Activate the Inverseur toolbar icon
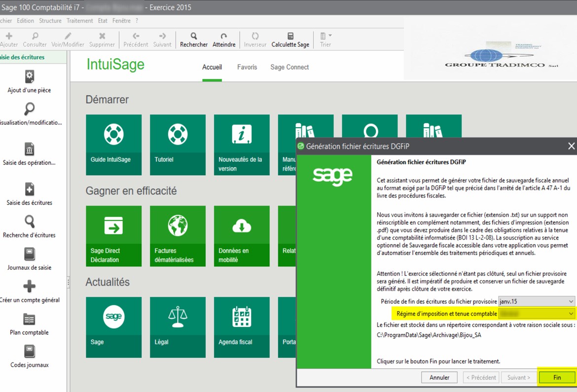This screenshot has width=577, height=392. pyautogui.click(x=255, y=37)
